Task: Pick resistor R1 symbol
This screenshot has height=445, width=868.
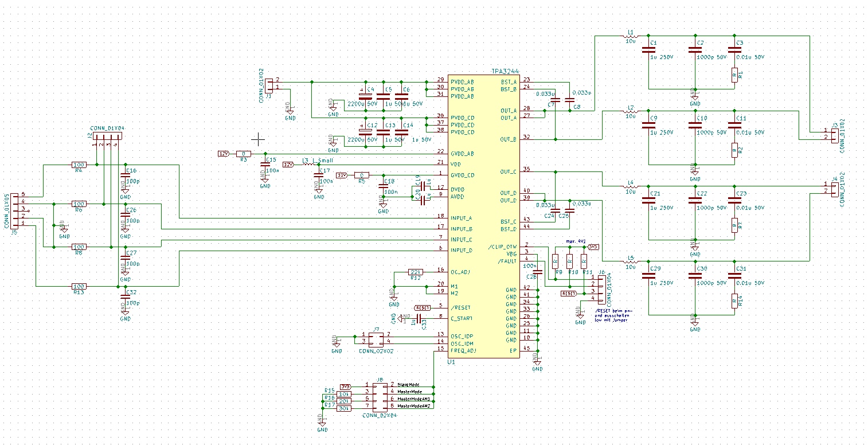Action: click(734, 75)
